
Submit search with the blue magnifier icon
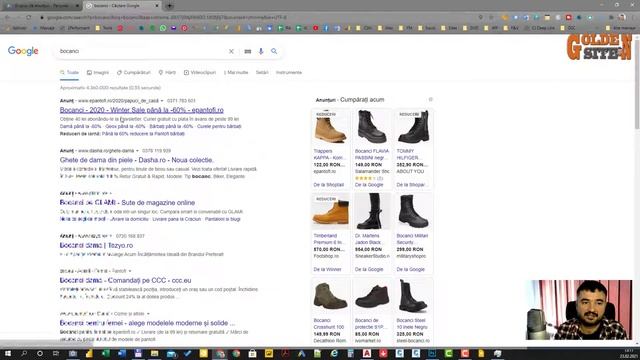click(274, 51)
